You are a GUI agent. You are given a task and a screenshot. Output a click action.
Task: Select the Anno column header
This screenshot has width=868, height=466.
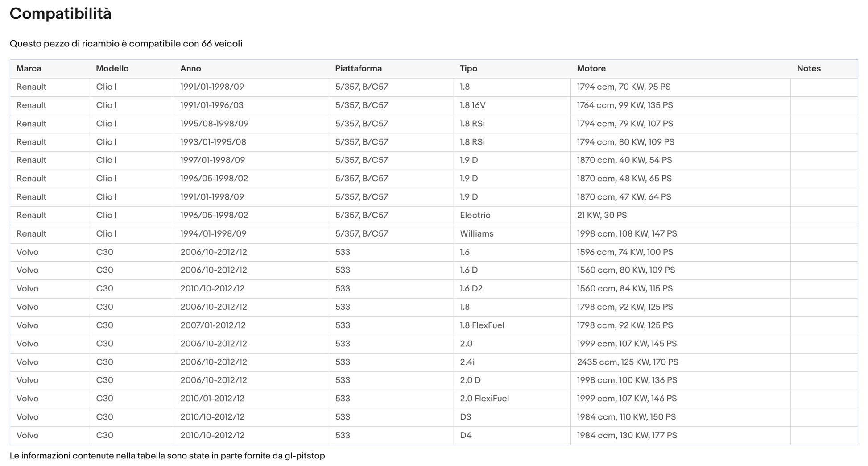252,69
